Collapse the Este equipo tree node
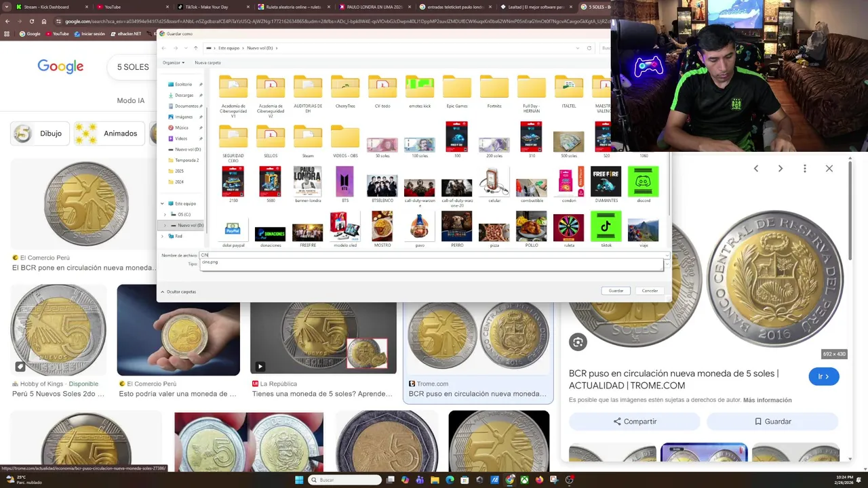Screen dimensions: 868x488 pyautogui.click(x=162, y=203)
